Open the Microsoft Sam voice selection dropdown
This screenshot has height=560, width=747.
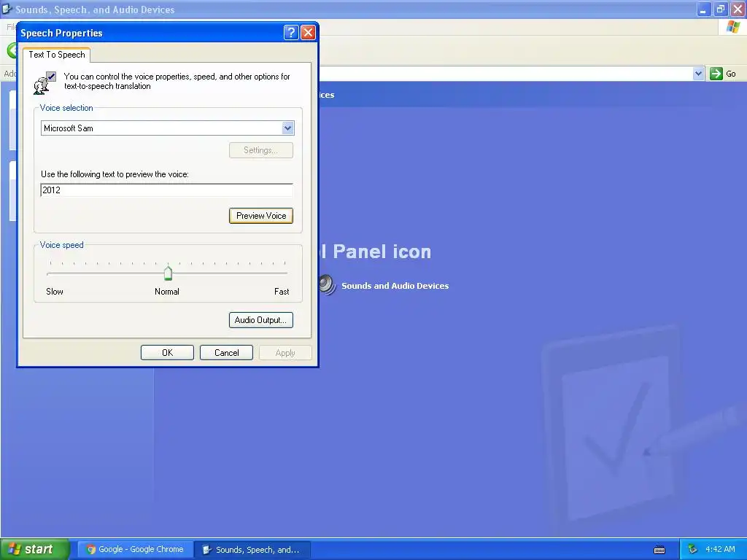(x=287, y=128)
